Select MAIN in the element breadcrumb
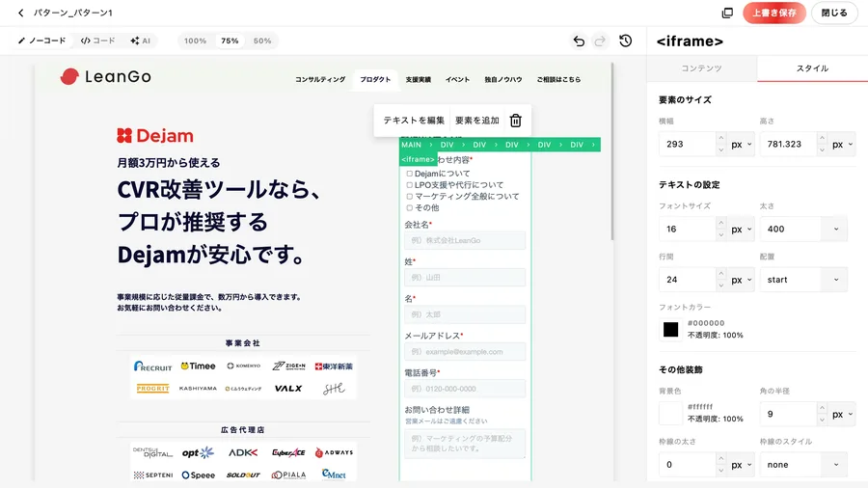This screenshot has width=868, height=488. pyautogui.click(x=411, y=145)
